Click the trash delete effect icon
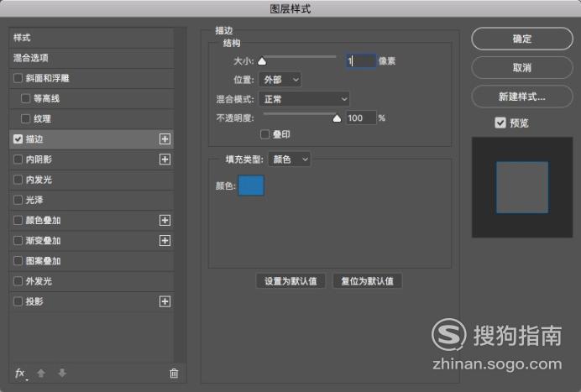 [174, 373]
